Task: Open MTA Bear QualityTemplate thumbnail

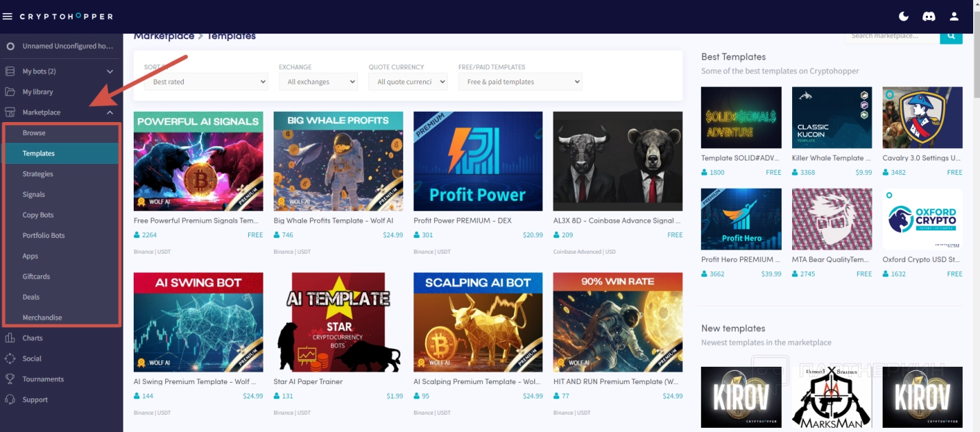Action: tap(832, 219)
